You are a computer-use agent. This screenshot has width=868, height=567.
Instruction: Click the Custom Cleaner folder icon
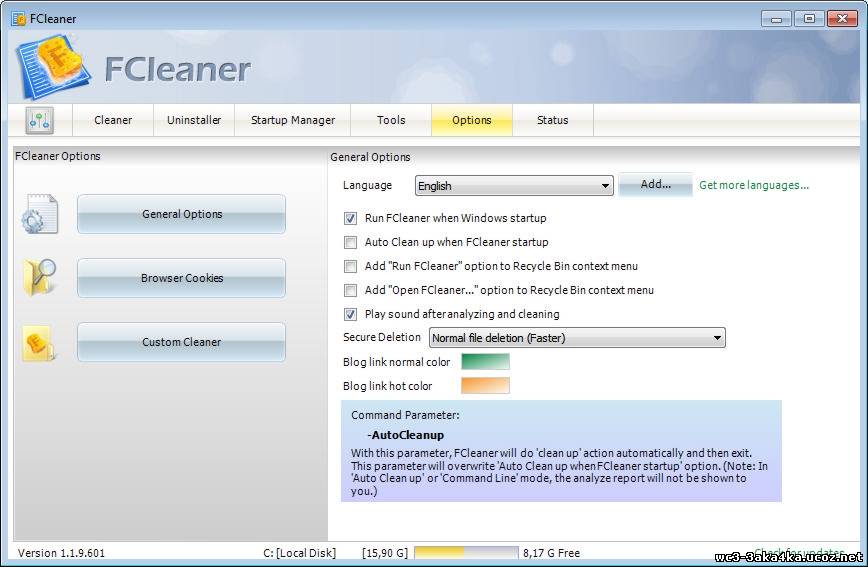[x=40, y=343]
